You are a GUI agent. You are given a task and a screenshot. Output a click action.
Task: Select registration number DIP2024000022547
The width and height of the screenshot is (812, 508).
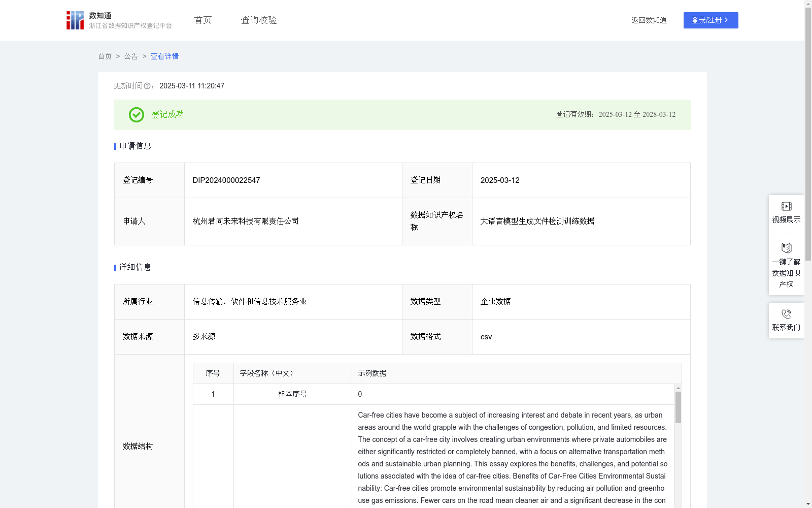tap(226, 180)
